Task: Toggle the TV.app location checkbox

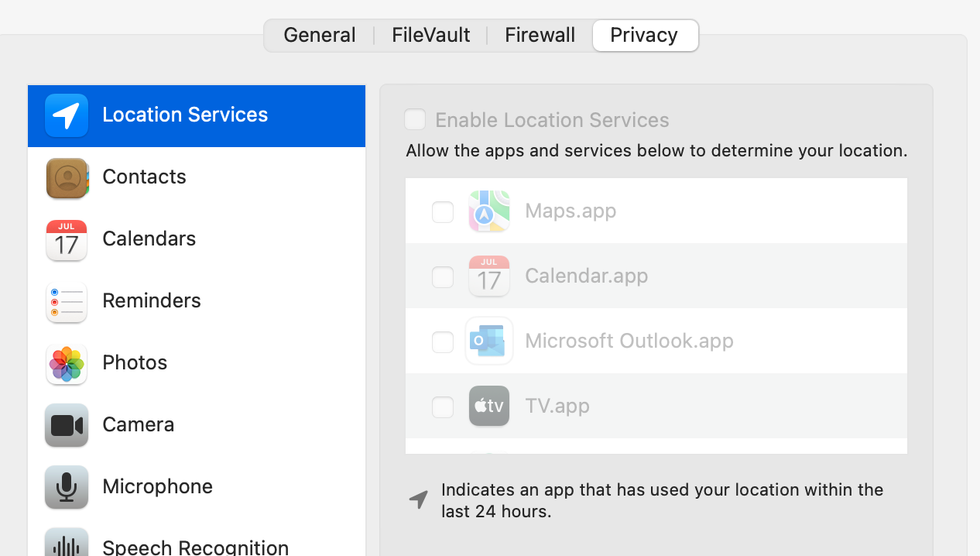Action: pyautogui.click(x=443, y=407)
